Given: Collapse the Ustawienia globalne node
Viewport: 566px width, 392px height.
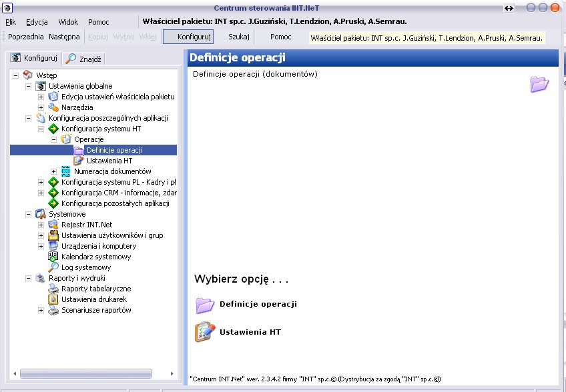Looking at the screenshot, I should 28,86.
